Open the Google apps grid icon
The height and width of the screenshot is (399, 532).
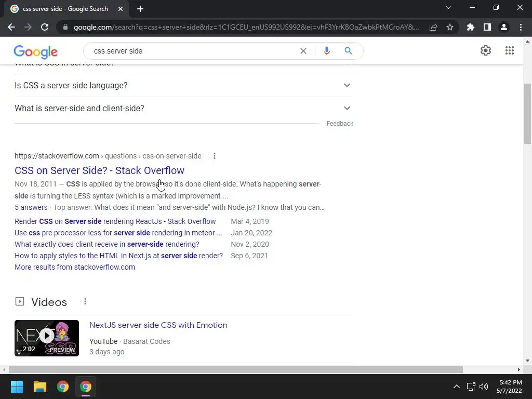510,50
